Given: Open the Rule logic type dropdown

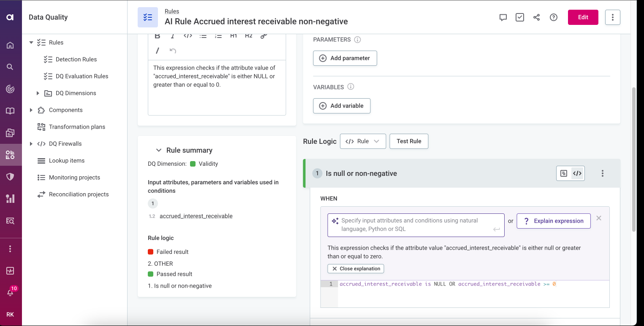Looking at the screenshot, I should (x=363, y=141).
